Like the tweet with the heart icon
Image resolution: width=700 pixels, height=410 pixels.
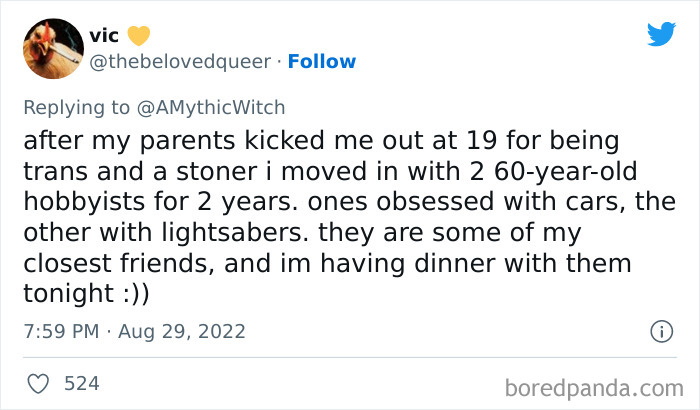click(38, 383)
